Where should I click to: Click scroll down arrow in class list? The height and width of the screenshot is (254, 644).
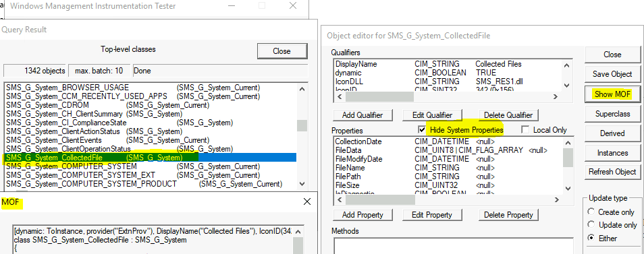302,183
